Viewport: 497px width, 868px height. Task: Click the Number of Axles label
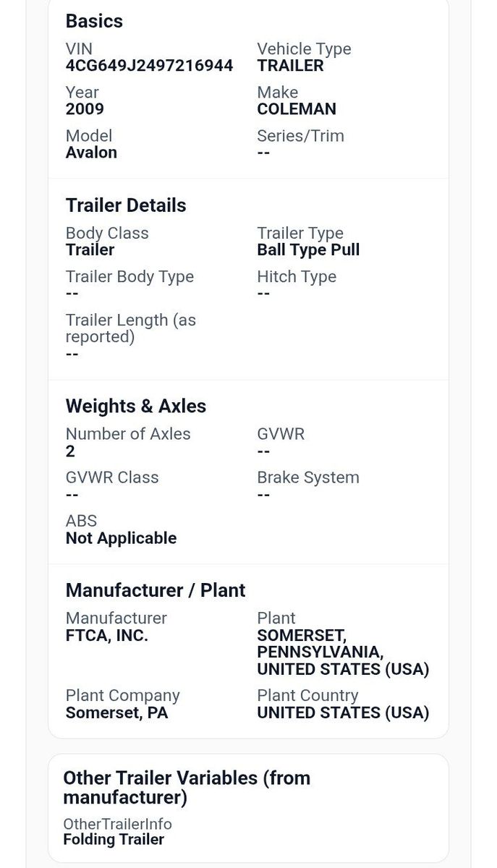click(x=128, y=434)
